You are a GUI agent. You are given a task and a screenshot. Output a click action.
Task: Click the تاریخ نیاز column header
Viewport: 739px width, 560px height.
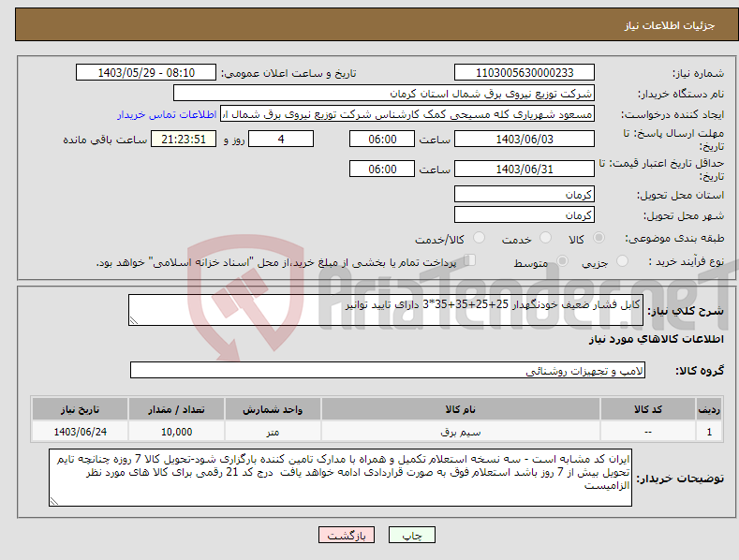pyautogui.click(x=81, y=409)
